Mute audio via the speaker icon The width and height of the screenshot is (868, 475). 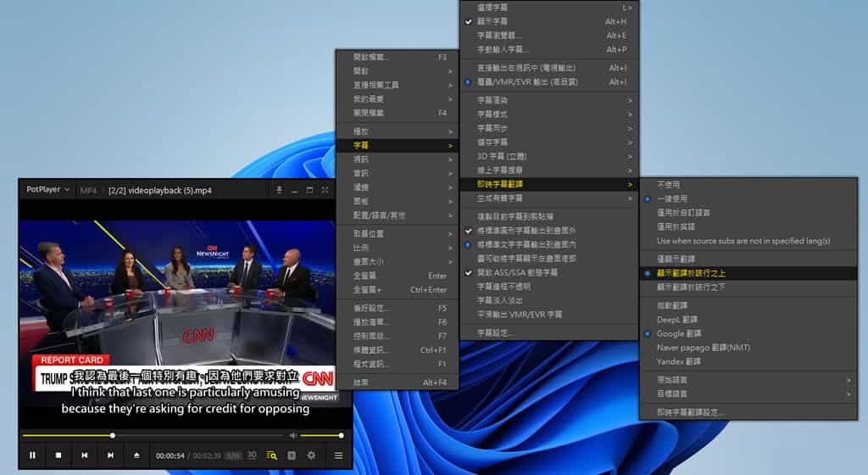click(x=292, y=436)
